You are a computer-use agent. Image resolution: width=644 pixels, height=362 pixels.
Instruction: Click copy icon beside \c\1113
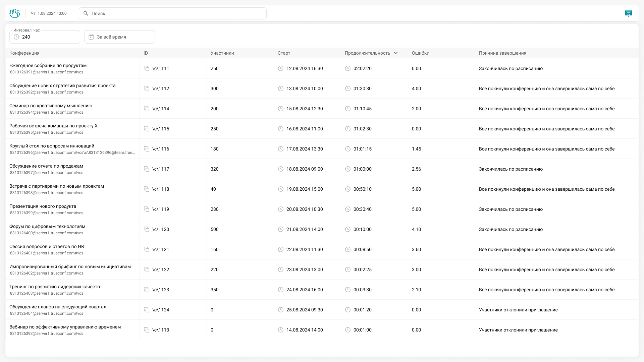click(147, 330)
